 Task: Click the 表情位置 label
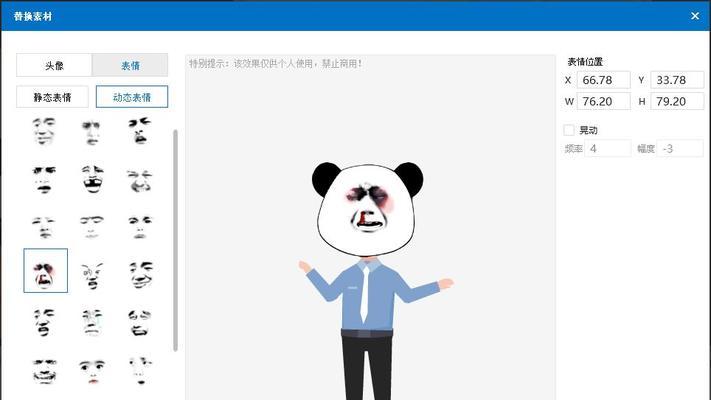tap(585, 62)
